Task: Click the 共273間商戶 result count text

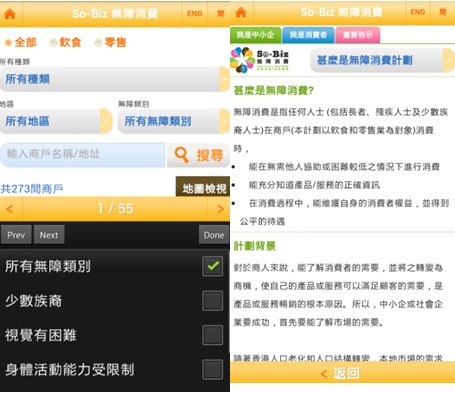Action: [x=32, y=189]
